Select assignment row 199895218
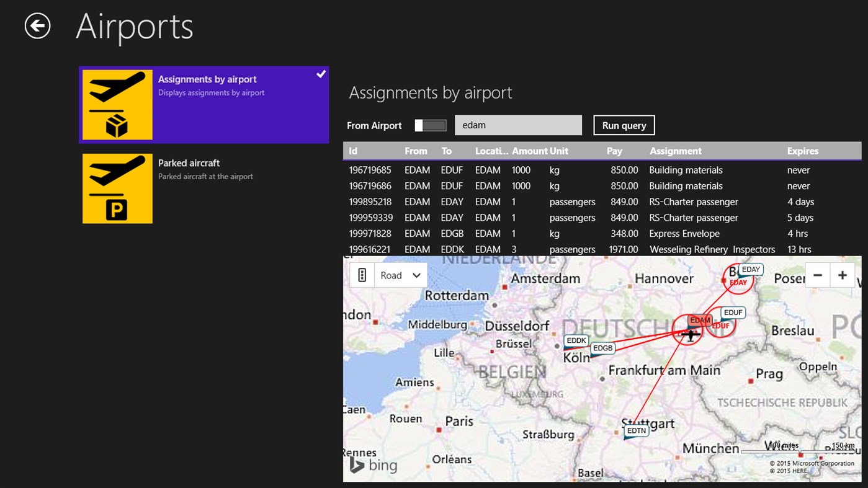Image resolution: width=868 pixels, height=488 pixels. (x=602, y=202)
